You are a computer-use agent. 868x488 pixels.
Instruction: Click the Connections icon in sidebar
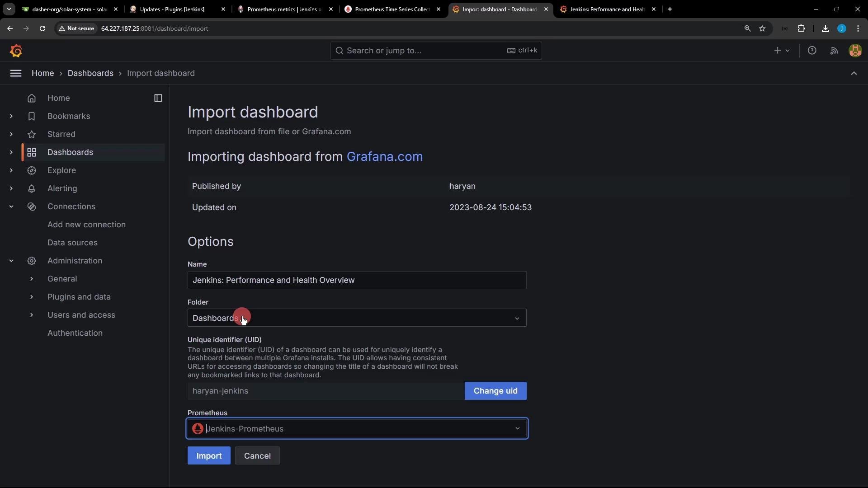32,206
